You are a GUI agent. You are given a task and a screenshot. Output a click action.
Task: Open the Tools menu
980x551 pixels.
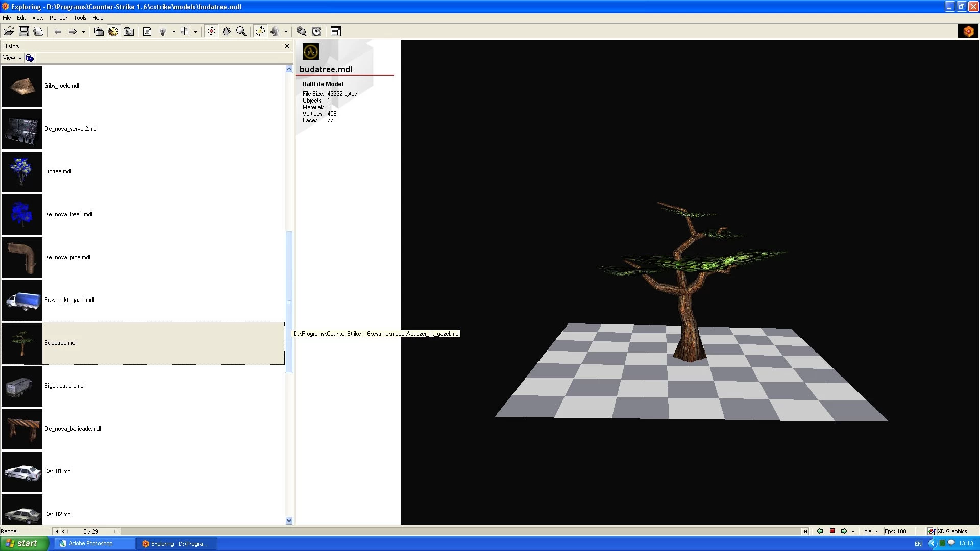tap(80, 18)
